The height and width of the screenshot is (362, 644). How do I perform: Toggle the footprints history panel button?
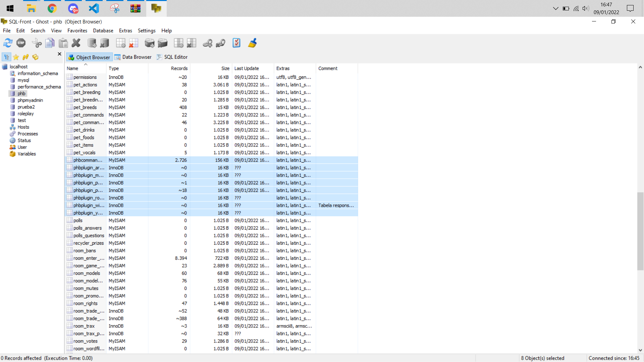click(26, 57)
